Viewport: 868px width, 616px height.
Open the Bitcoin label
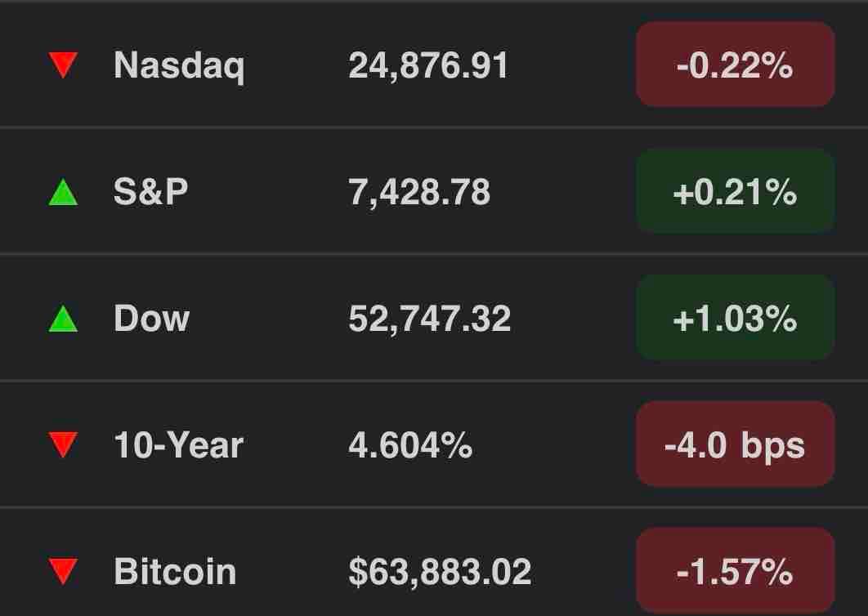pyautogui.click(x=175, y=571)
